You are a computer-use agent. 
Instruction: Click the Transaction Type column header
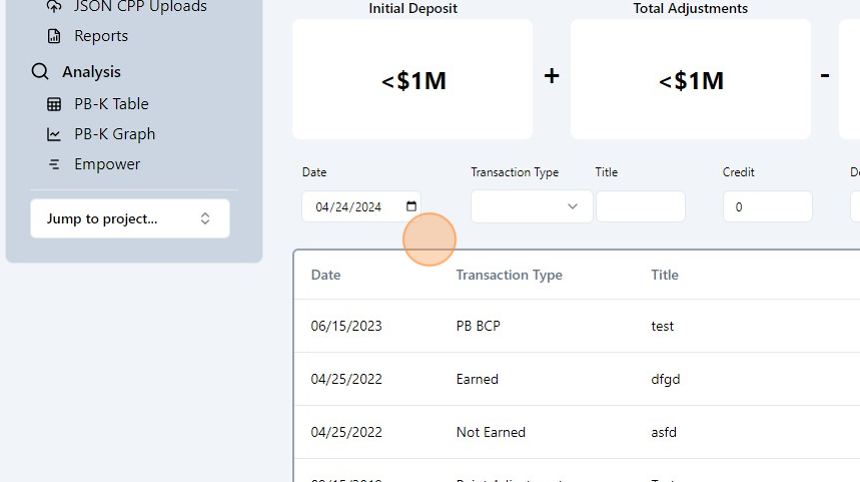509,275
